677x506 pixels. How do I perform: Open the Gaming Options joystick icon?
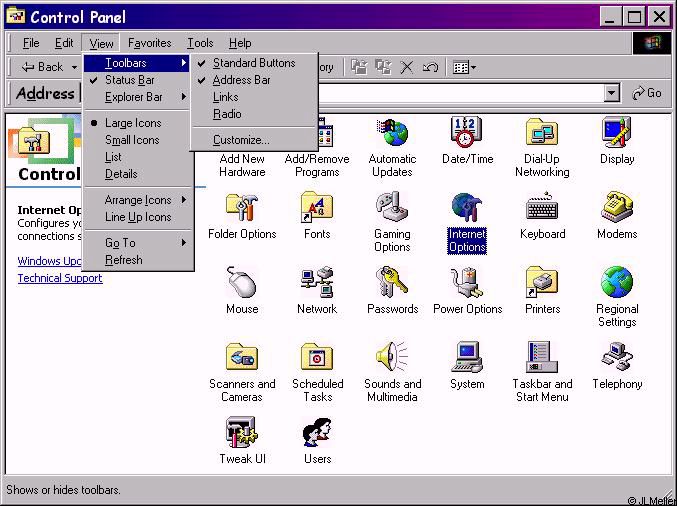pyautogui.click(x=392, y=222)
